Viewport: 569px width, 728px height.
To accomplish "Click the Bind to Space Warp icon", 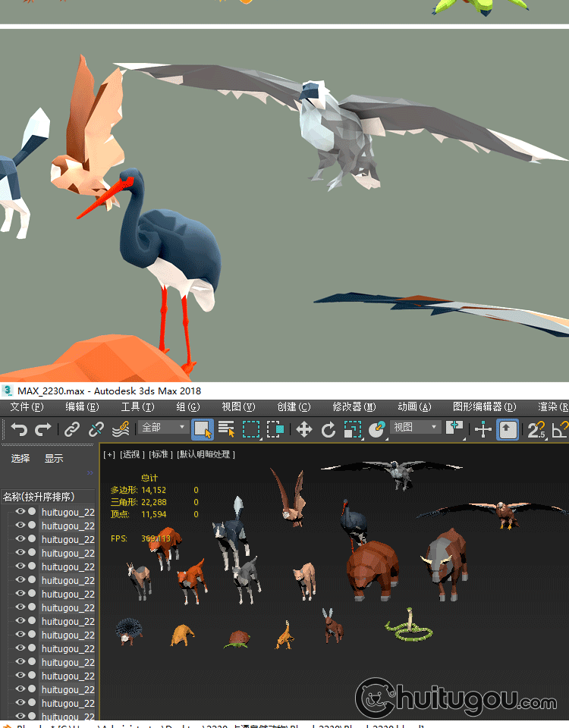I will click(120, 430).
